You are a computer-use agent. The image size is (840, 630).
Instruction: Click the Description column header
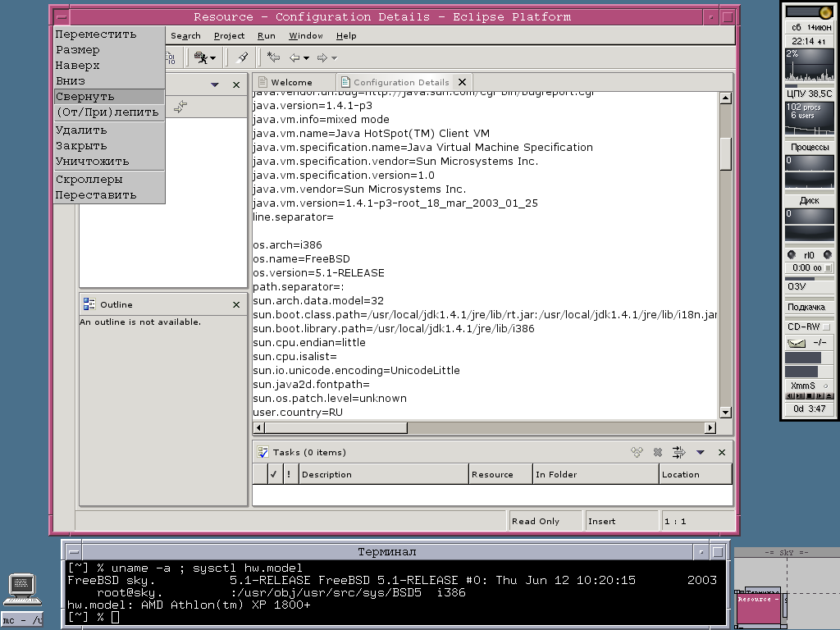click(383, 474)
